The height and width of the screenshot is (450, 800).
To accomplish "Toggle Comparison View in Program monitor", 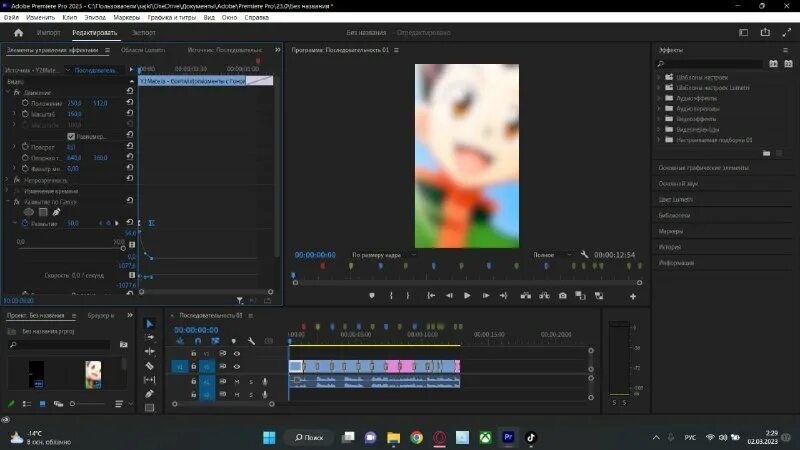I will click(x=580, y=295).
